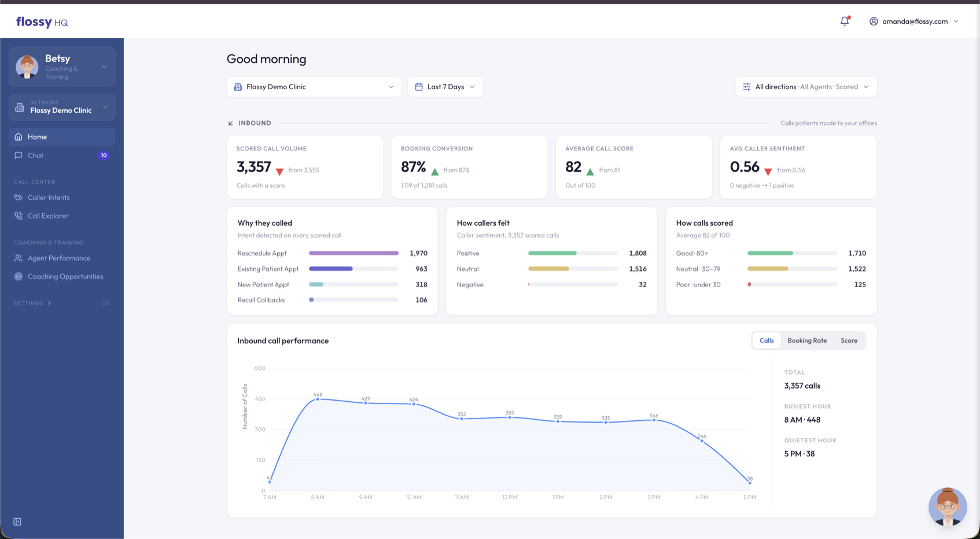Select the Calls chart tab
This screenshot has height=539, width=980.
767,340
